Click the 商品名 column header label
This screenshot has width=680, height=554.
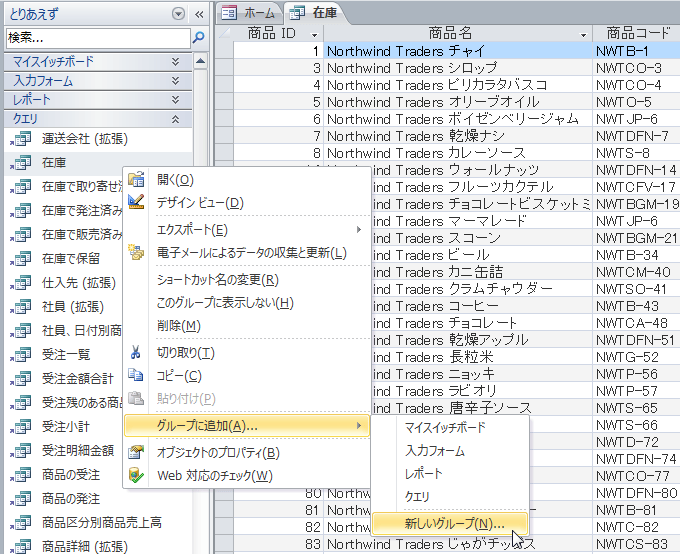[450, 33]
